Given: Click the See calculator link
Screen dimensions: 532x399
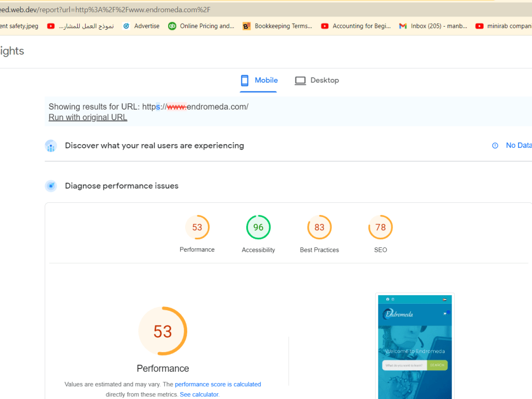Looking at the screenshot, I should [199, 394].
